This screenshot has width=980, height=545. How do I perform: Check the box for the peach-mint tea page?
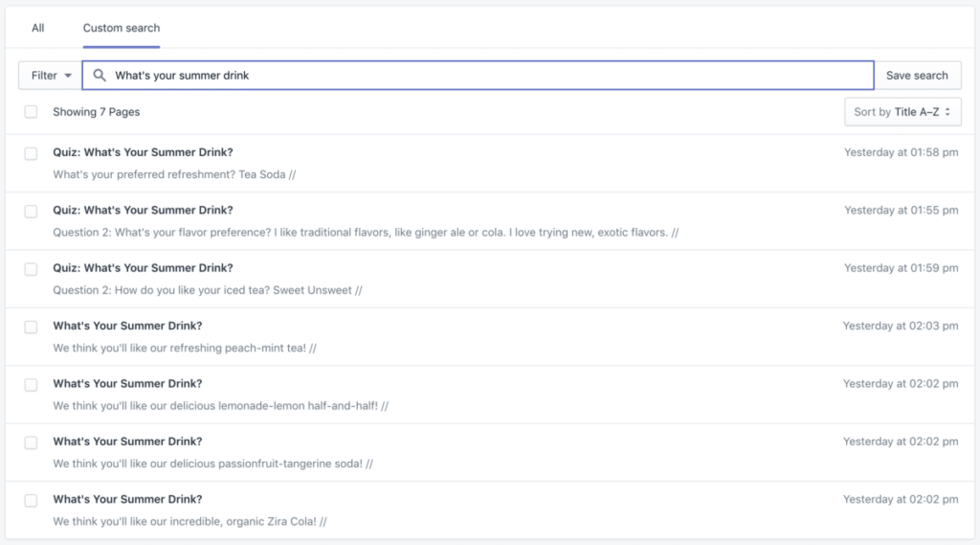point(32,327)
